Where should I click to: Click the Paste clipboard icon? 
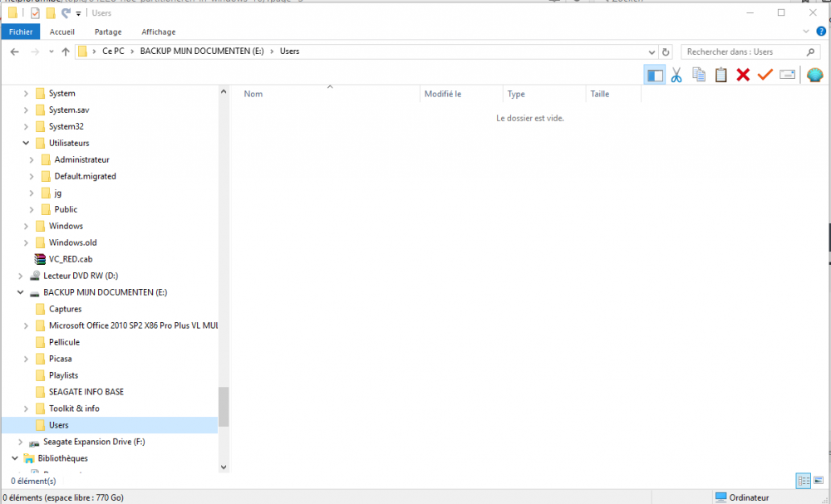coord(720,75)
